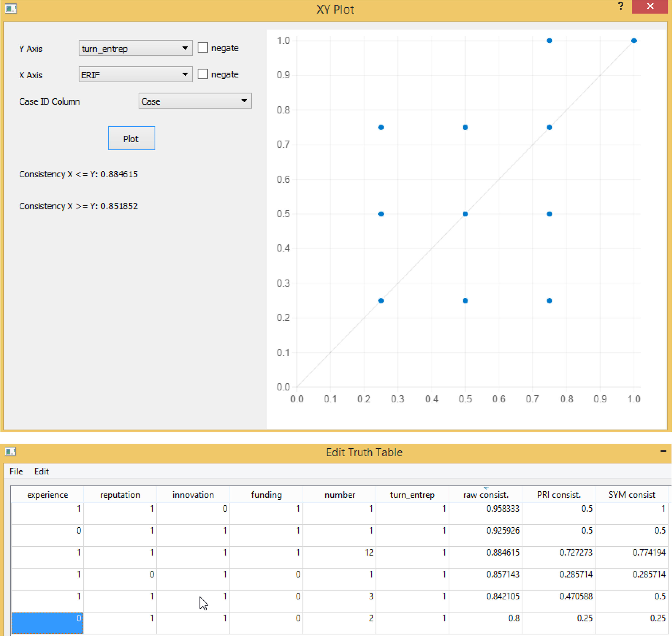Click the question mark help icon
Image resolution: width=672 pixels, height=636 pixels.
(620, 6)
